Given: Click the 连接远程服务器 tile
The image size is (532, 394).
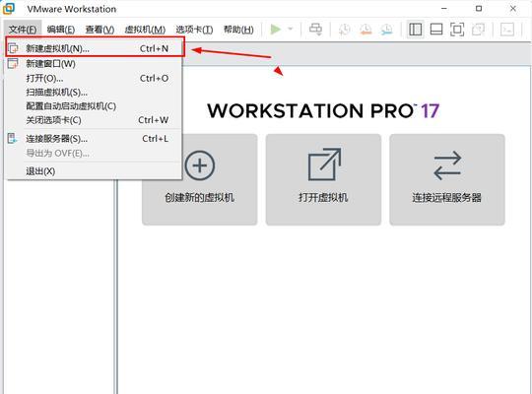Looking at the screenshot, I should click(447, 179).
